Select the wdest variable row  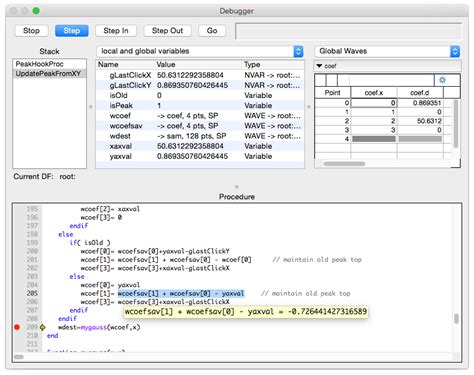click(200, 136)
